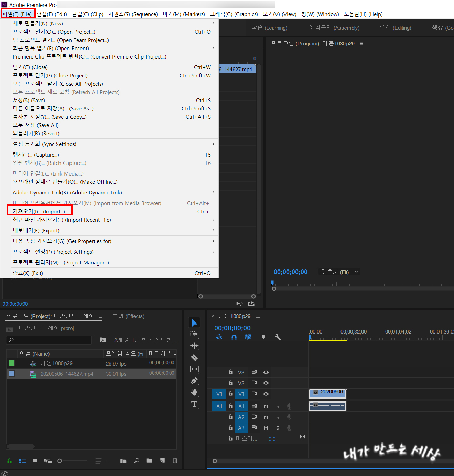Choose Save As from the File menu
This screenshot has width=454, height=476.
click(109, 109)
